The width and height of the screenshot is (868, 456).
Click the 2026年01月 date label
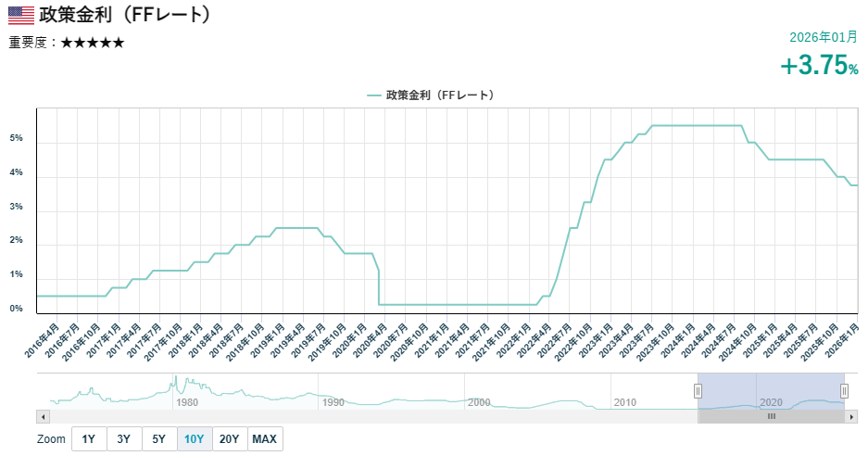[x=824, y=37]
